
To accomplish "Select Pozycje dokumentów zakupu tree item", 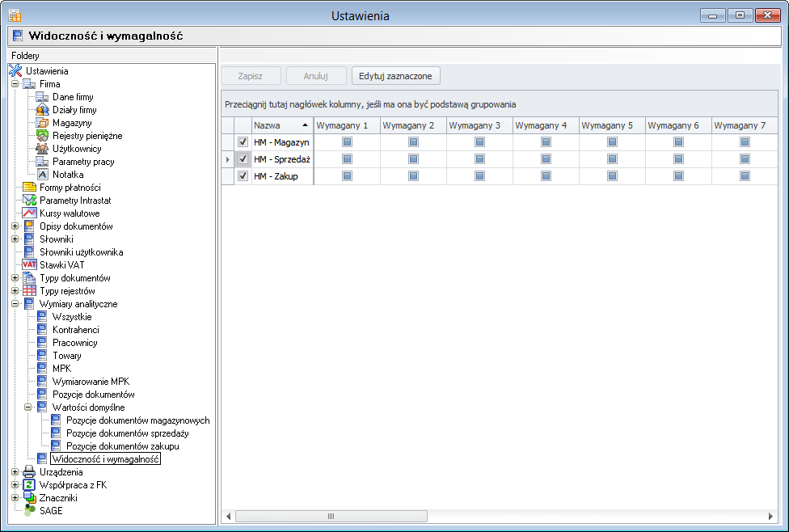I will [x=123, y=446].
